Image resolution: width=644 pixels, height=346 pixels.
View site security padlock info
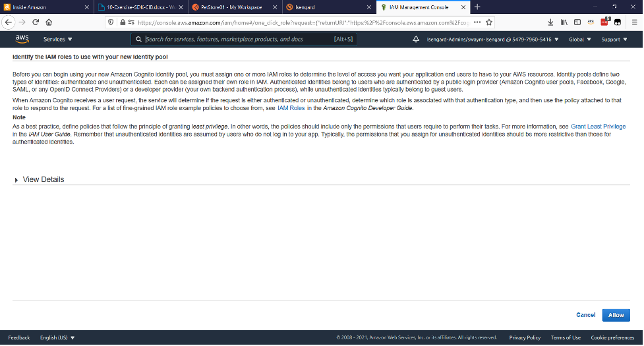point(123,22)
